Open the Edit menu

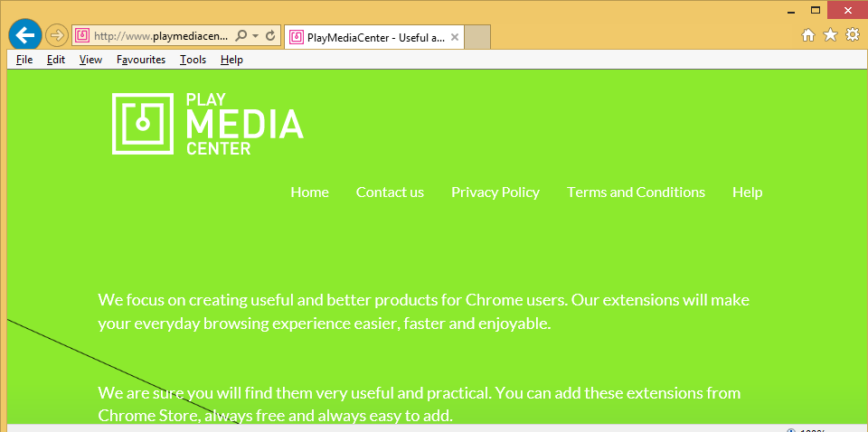pos(56,60)
